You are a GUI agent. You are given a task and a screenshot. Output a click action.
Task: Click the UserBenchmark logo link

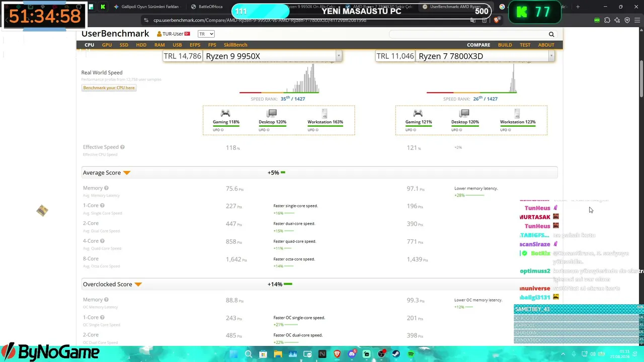pos(115,34)
